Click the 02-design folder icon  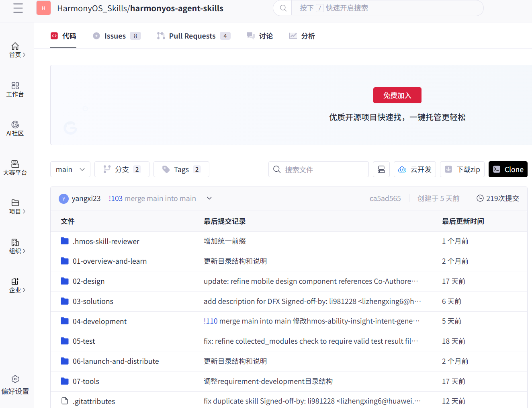tap(65, 281)
